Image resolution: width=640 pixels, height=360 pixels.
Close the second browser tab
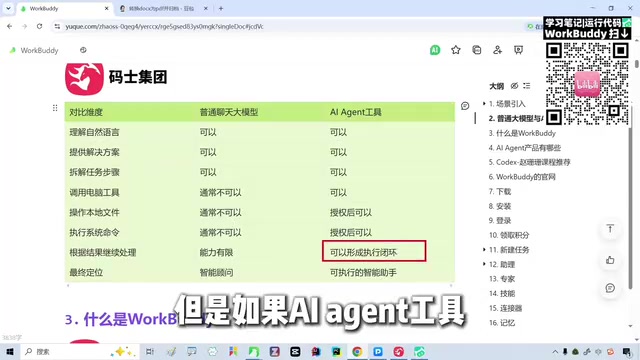pyautogui.click(x=206, y=8)
